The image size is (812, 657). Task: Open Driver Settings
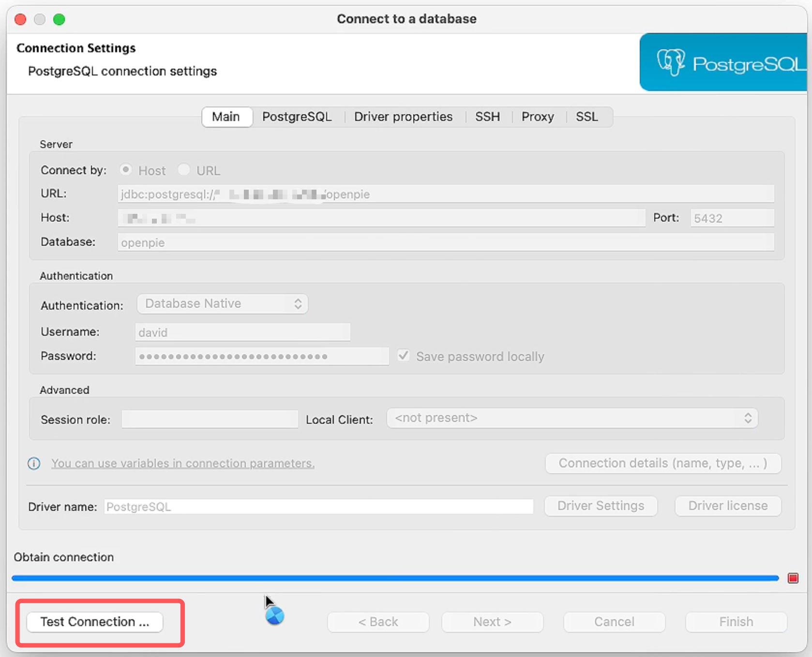tap(601, 506)
